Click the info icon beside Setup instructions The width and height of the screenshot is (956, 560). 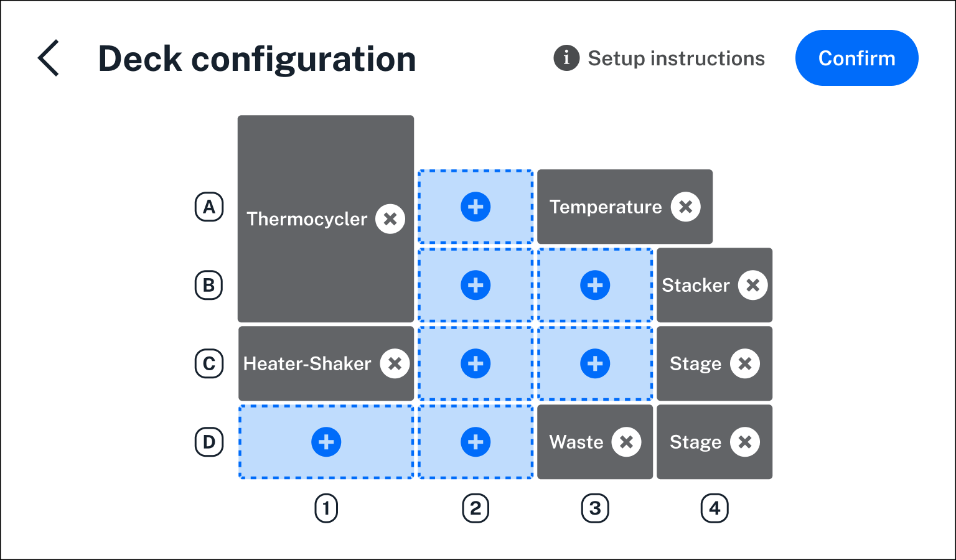coord(566,58)
